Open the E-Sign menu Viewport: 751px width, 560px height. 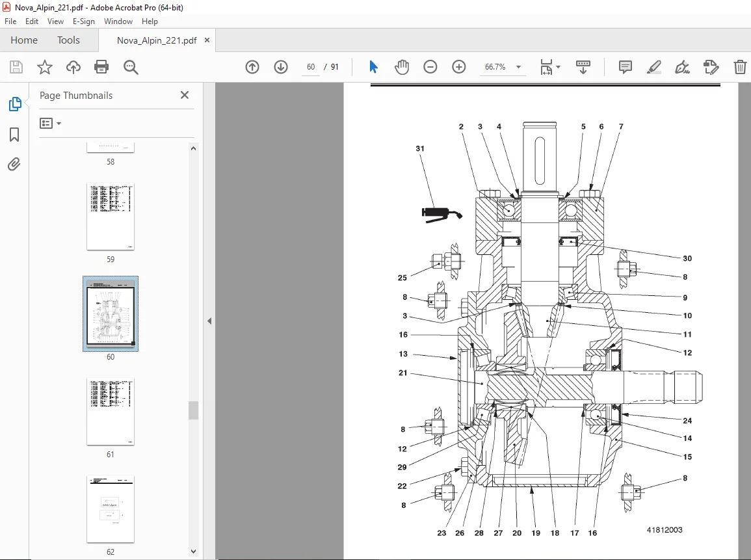84,21
